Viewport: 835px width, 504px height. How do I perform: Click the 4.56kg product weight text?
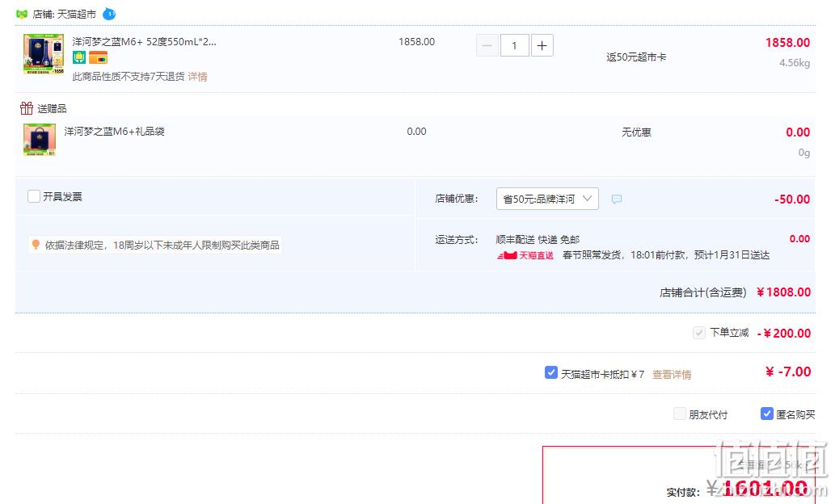click(x=795, y=63)
